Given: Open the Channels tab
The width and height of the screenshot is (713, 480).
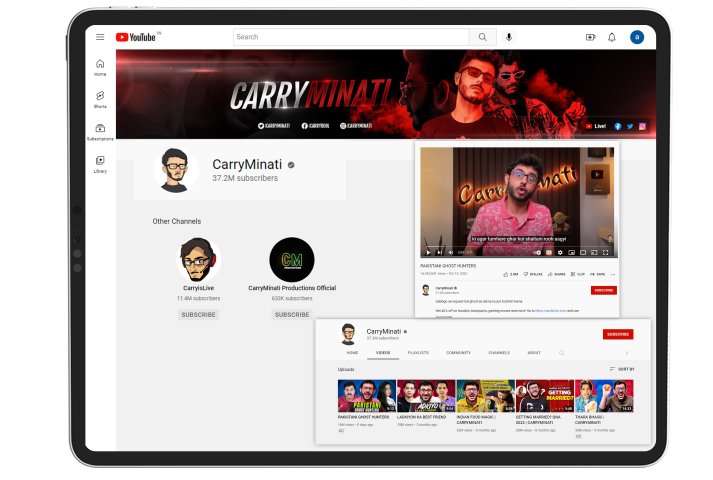Looking at the screenshot, I should (x=499, y=353).
